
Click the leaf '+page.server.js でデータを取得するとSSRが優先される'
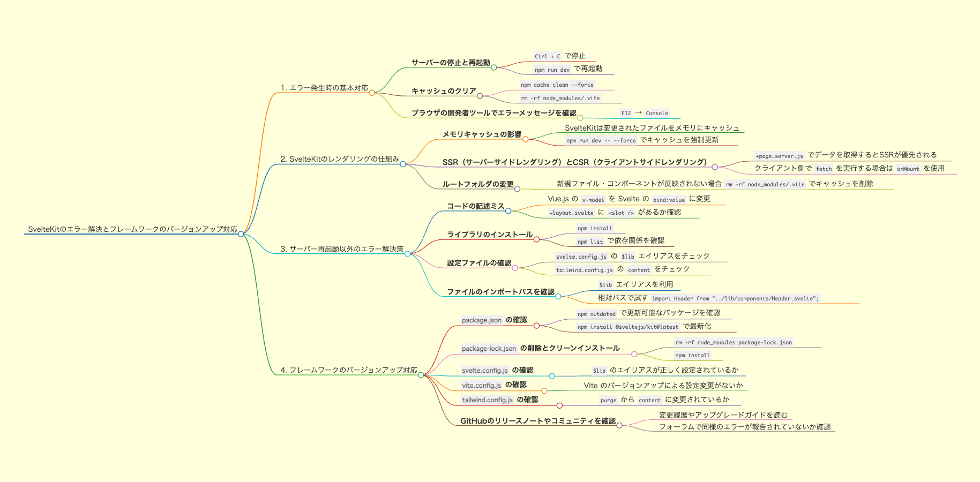point(846,155)
